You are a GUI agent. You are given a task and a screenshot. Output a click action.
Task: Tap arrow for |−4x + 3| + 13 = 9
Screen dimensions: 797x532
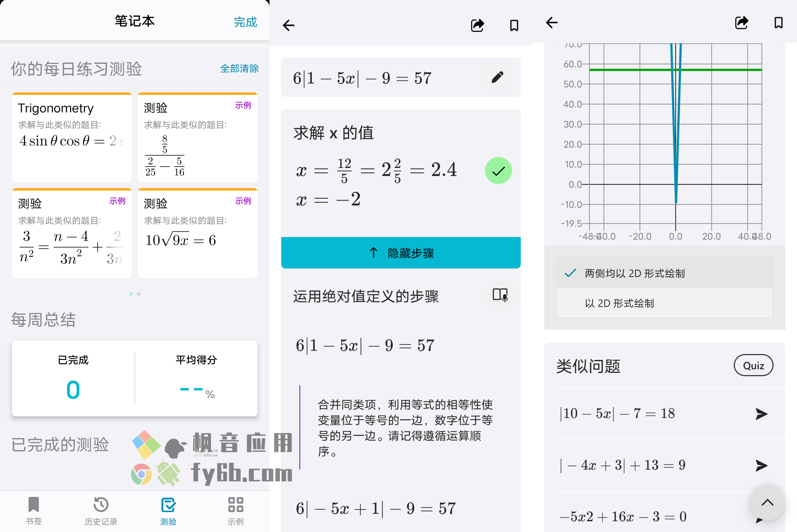761,465
